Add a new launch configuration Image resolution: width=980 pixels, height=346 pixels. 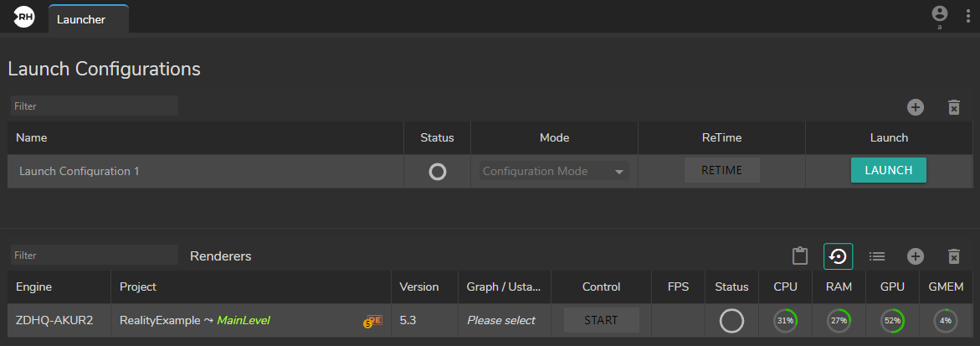point(916,107)
